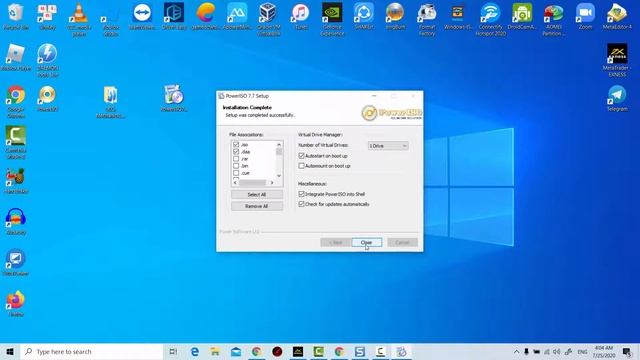Screen dimensions: 640x360
Task: Click Close to finish setup
Action: (367, 242)
